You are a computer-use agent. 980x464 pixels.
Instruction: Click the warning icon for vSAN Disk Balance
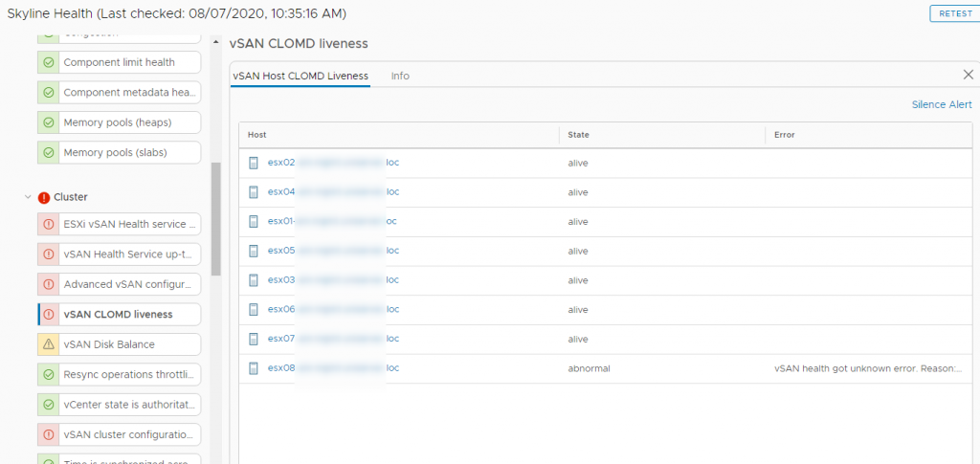(x=48, y=344)
